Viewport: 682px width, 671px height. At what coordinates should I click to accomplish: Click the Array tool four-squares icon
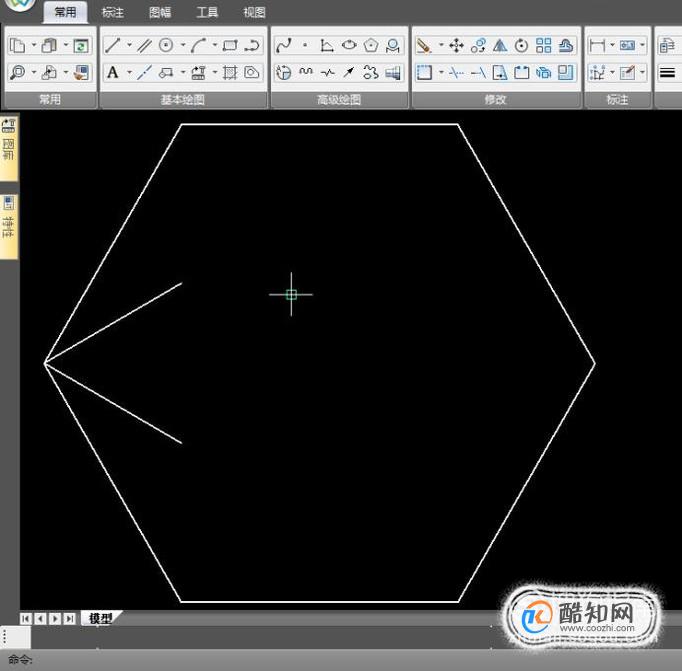click(544, 45)
